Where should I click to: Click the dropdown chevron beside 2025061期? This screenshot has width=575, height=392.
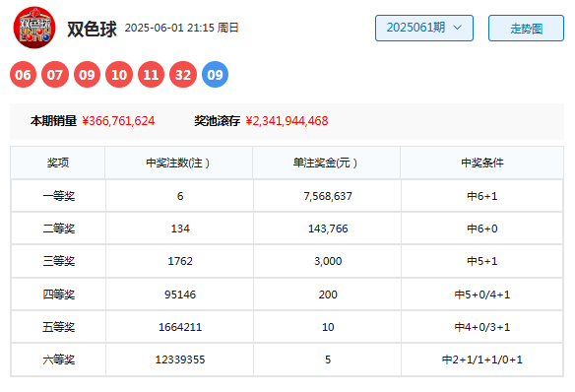(x=457, y=28)
